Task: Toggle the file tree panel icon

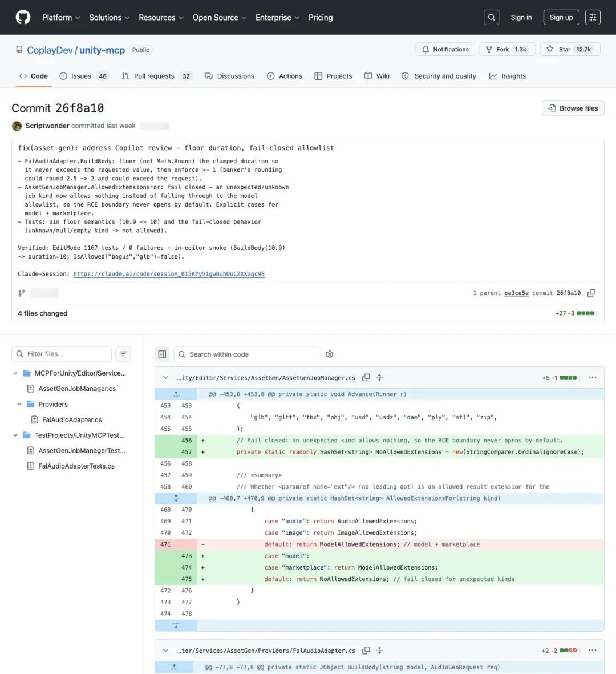Action: click(162, 354)
